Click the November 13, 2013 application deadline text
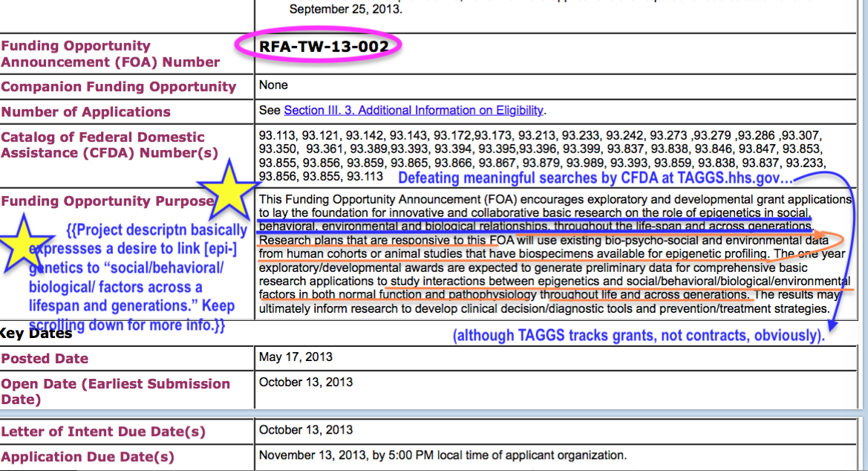Image resolution: width=868 pixels, height=471 pixels. click(x=443, y=455)
